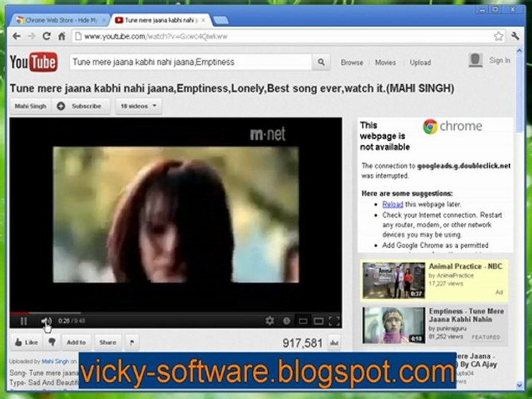Open the Movies menu link
This screenshot has height=399, width=532.
click(385, 63)
